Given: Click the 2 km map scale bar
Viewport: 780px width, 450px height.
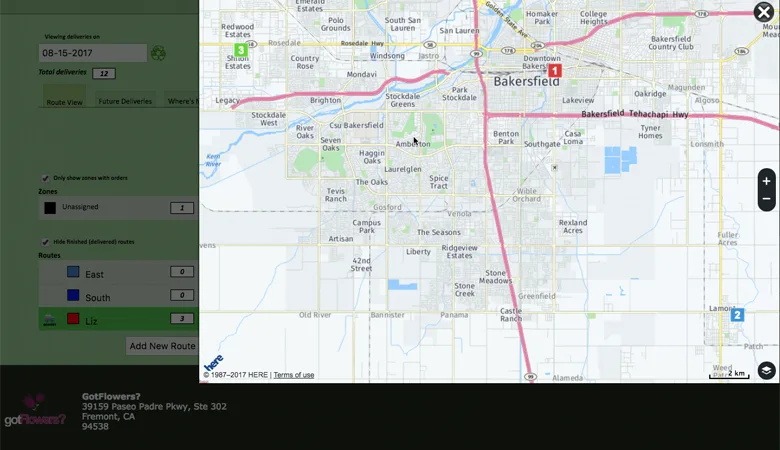Looking at the screenshot, I should pyautogui.click(x=729, y=374).
